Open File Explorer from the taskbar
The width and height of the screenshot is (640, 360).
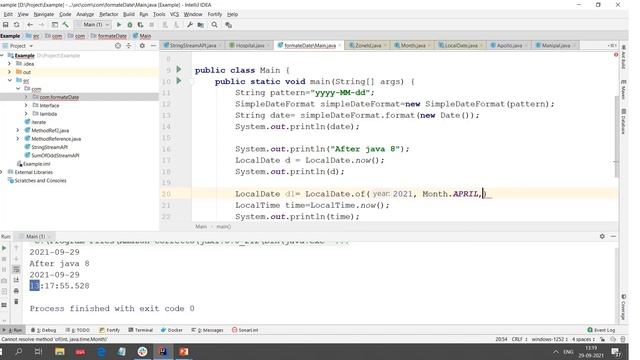60,351
